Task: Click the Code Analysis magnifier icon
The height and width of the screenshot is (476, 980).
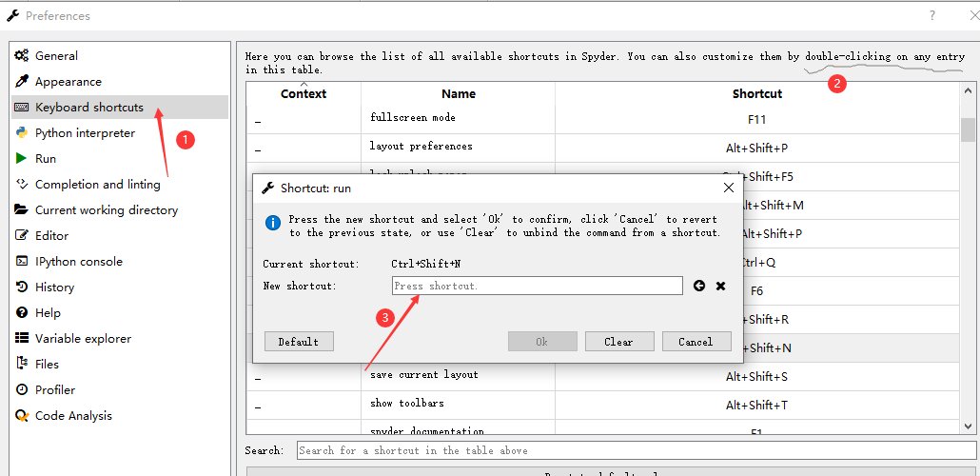Action: click(22, 415)
